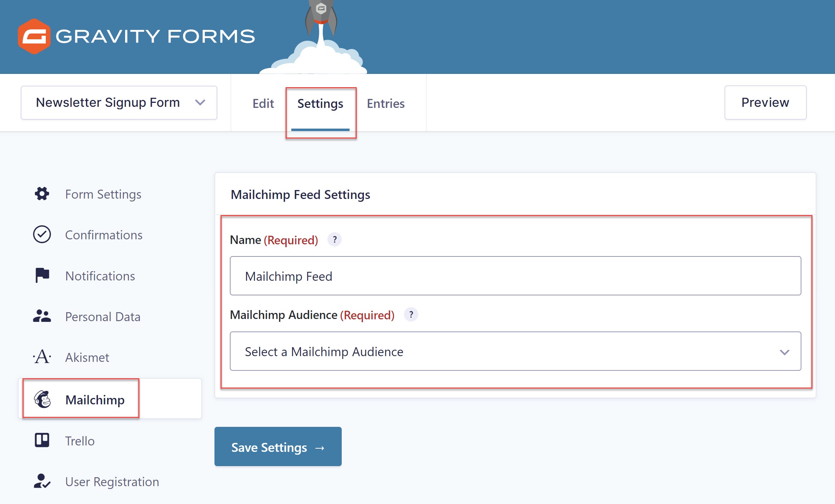Screen dimensions: 835x504
Task: Expand the Select a Mailchimp Audience dropdown
Action: 515,351
